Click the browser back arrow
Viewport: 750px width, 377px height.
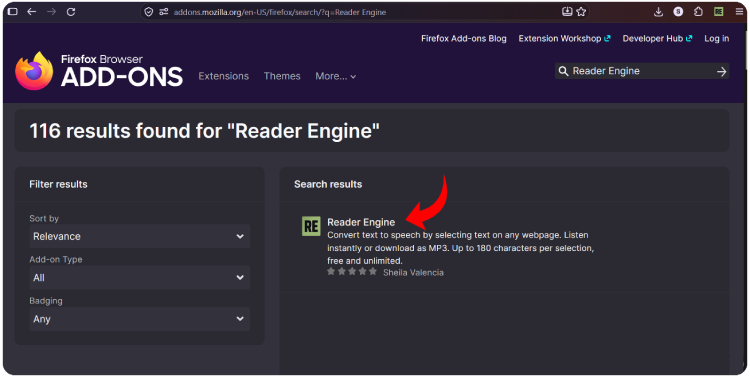[x=32, y=11]
